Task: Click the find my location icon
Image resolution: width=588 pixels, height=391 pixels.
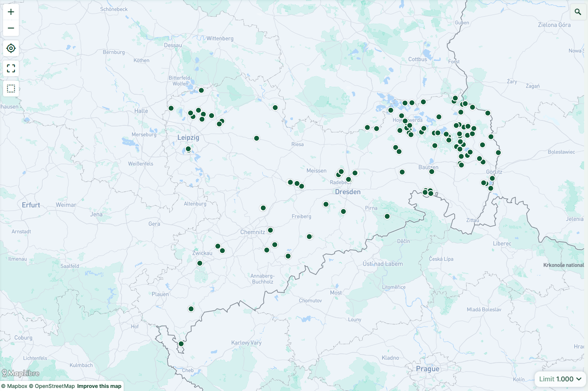Action: 11,48
